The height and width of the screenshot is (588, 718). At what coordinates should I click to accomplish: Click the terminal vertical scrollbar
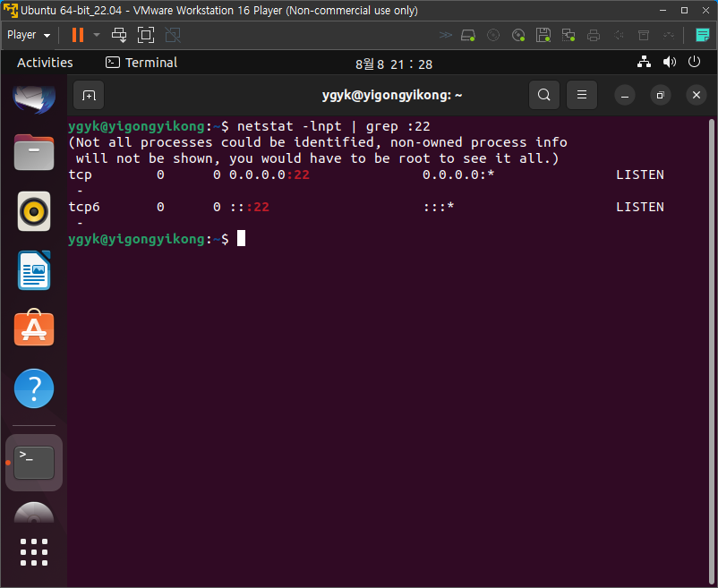click(711, 351)
